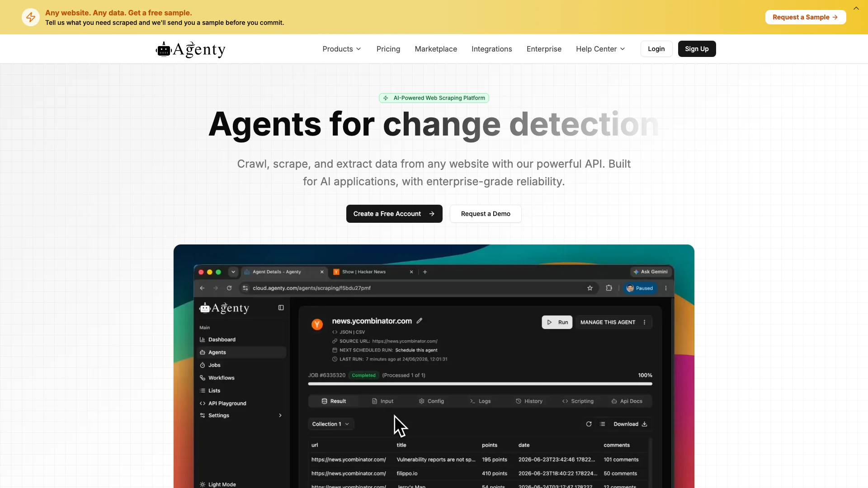Open the Logs tab
868x488 pixels.
480,401
